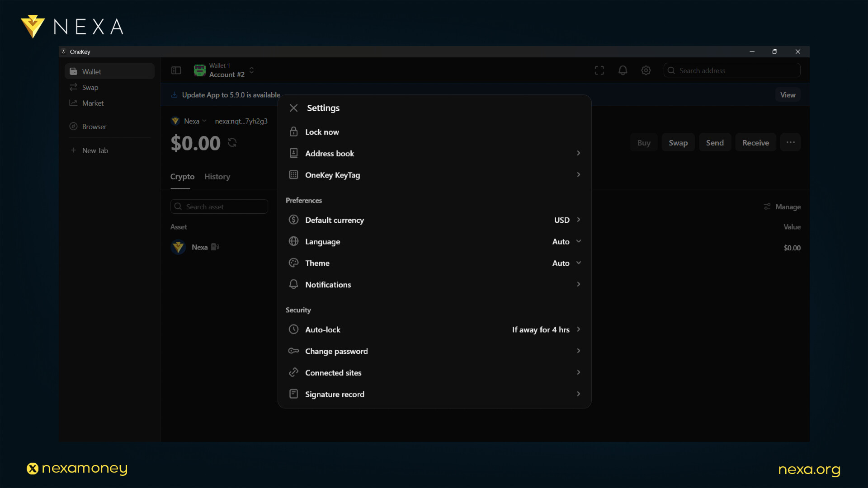Click the USD currency value
868x488 pixels.
(x=562, y=220)
